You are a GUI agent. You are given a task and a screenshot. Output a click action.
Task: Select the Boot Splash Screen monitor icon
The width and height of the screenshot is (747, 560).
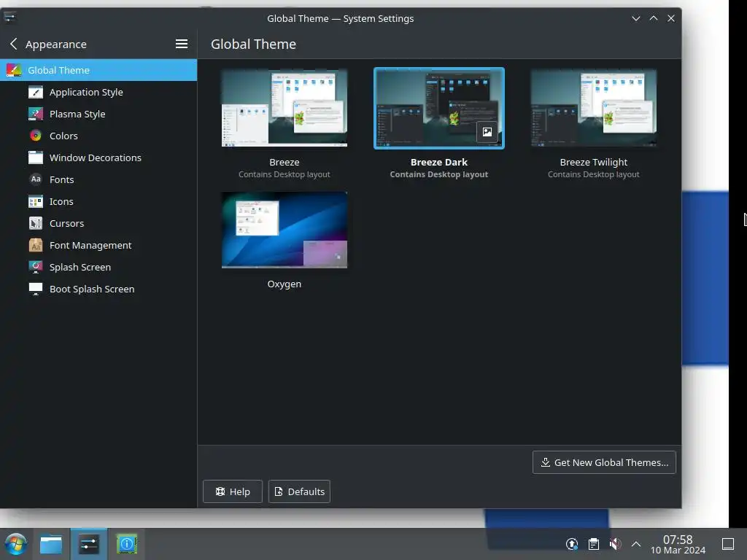pos(35,289)
